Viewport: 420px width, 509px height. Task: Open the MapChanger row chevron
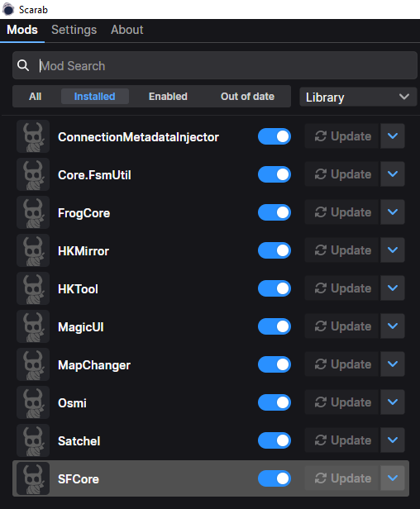click(x=393, y=364)
